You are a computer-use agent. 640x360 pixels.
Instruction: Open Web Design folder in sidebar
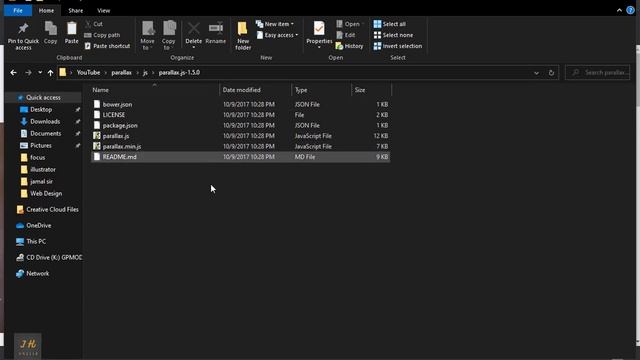(46, 193)
